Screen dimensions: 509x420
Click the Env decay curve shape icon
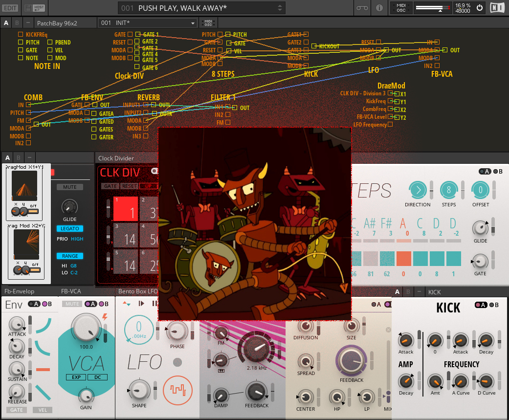click(43, 347)
